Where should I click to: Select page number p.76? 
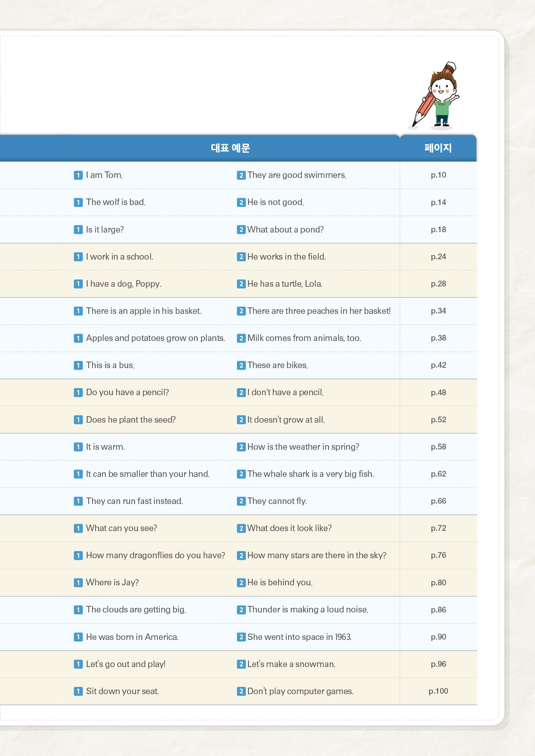click(x=438, y=555)
